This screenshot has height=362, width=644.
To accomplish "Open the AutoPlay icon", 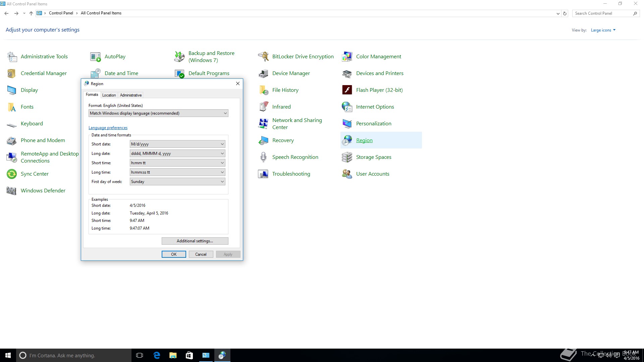I will (96, 57).
